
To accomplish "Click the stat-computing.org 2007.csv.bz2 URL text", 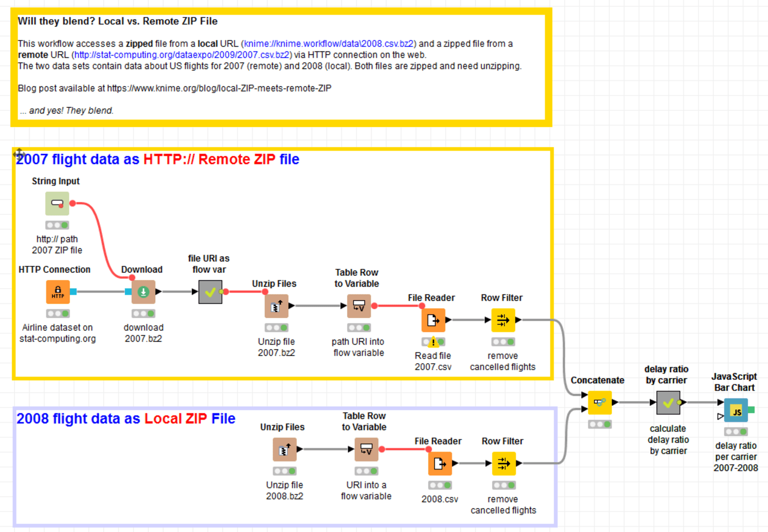I will click(181, 55).
